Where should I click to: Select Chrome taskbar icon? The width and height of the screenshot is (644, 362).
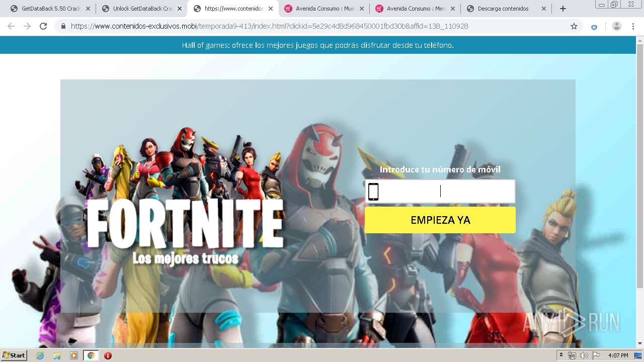[91, 355]
